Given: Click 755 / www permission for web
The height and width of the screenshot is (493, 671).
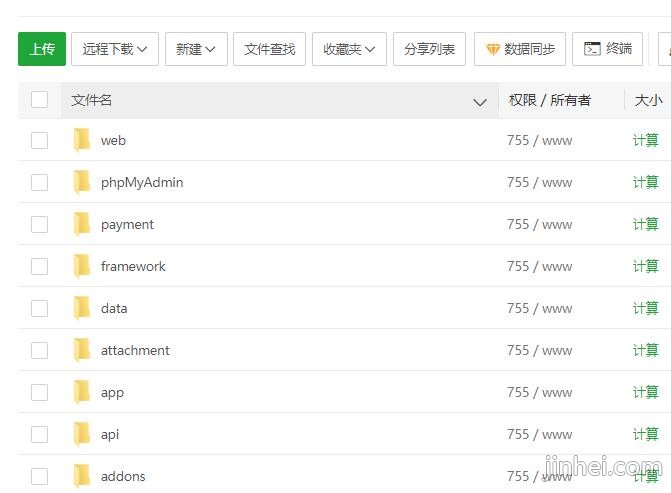Looking at the screenshot, I should [x=540, y=140].
